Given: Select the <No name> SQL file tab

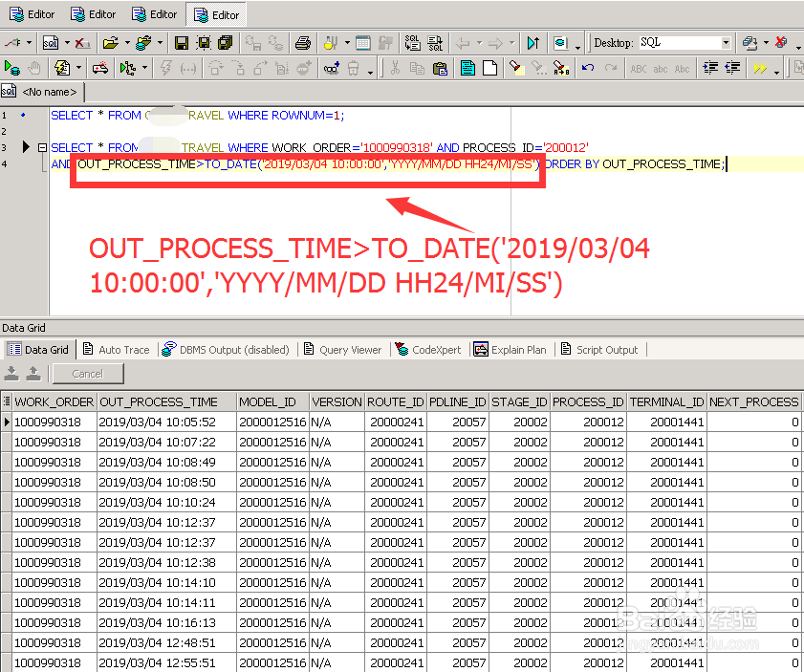Looking at the screenshot, I should [x=41, y=92].
